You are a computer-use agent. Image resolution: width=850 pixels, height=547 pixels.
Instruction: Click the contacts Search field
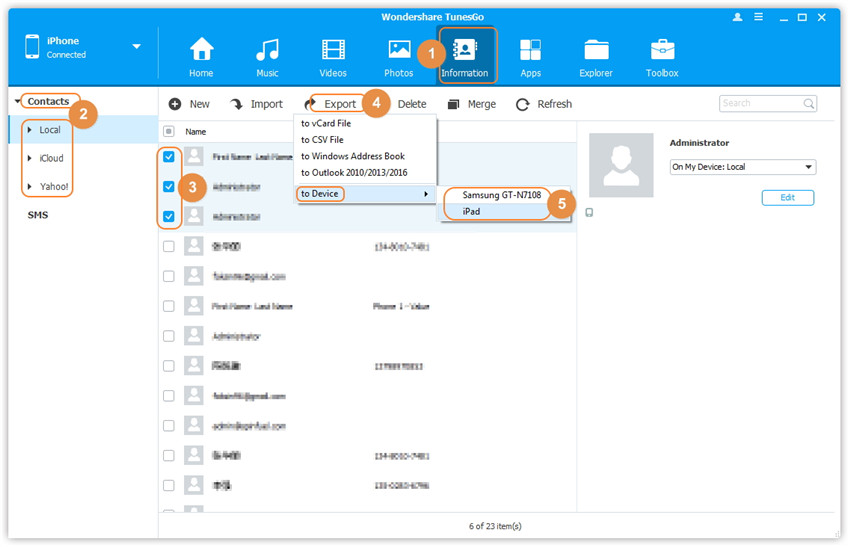(x=760, y=103)
